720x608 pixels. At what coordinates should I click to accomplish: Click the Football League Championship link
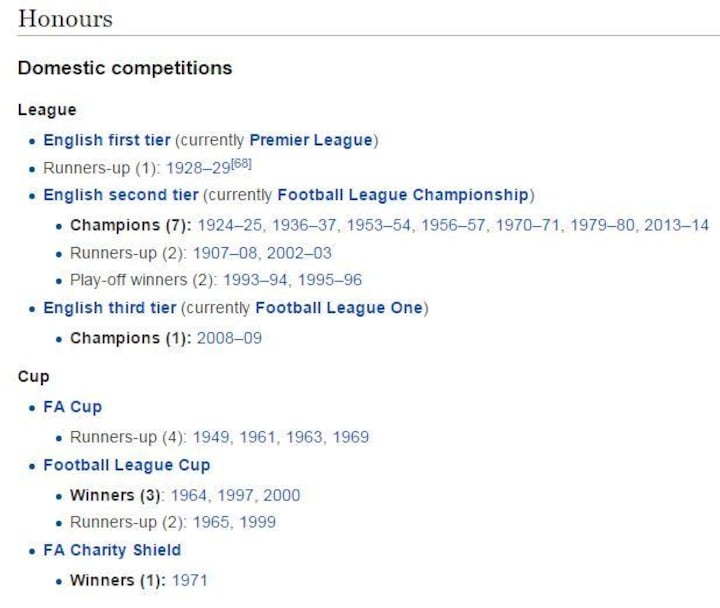pos(403,194)
